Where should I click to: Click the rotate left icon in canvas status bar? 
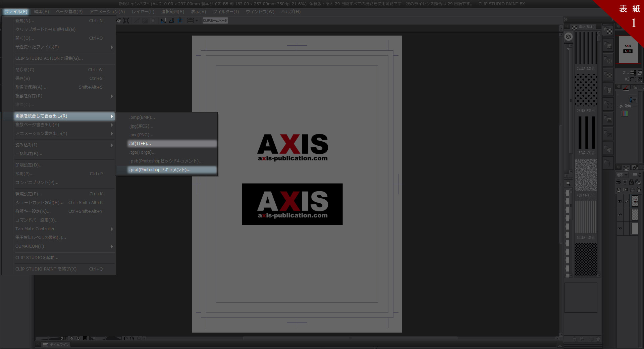125,338
